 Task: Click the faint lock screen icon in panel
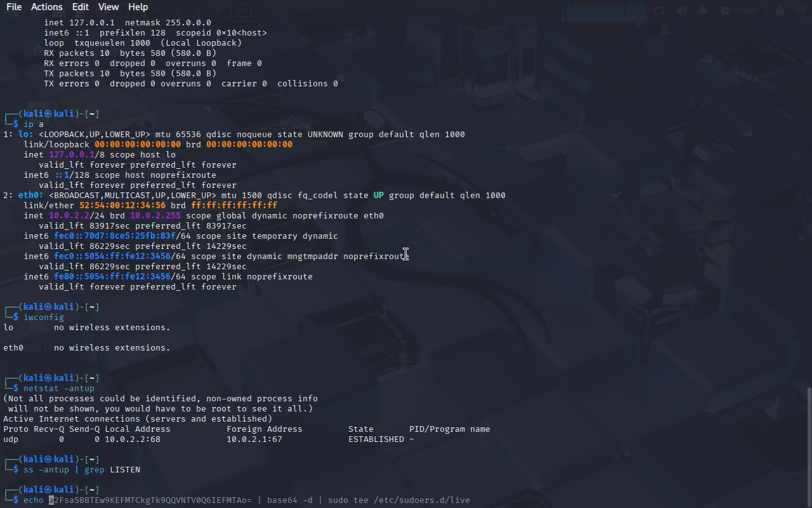tap(780, 11)
